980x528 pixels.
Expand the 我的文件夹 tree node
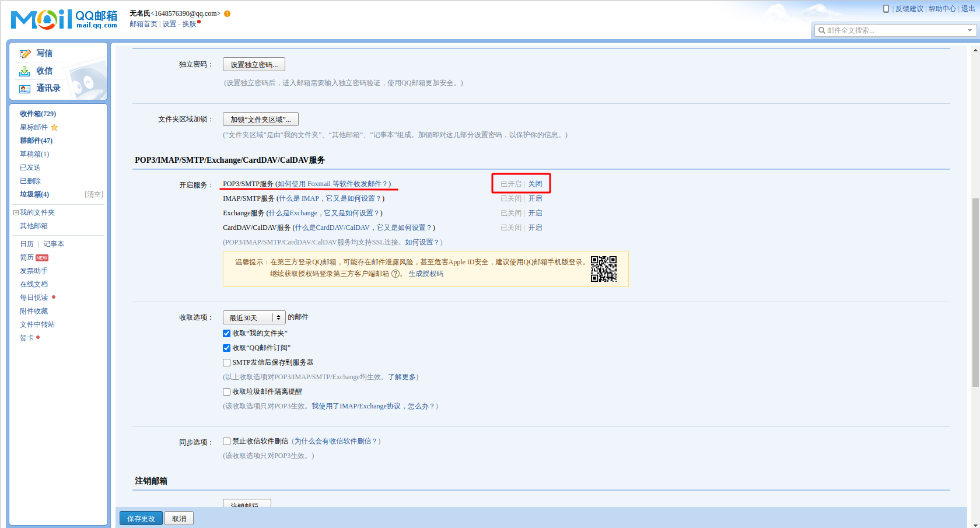(x=15, y=212)
